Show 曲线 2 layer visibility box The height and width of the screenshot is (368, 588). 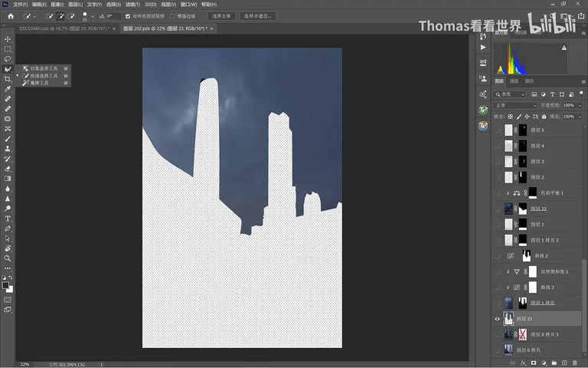[497, 256]
